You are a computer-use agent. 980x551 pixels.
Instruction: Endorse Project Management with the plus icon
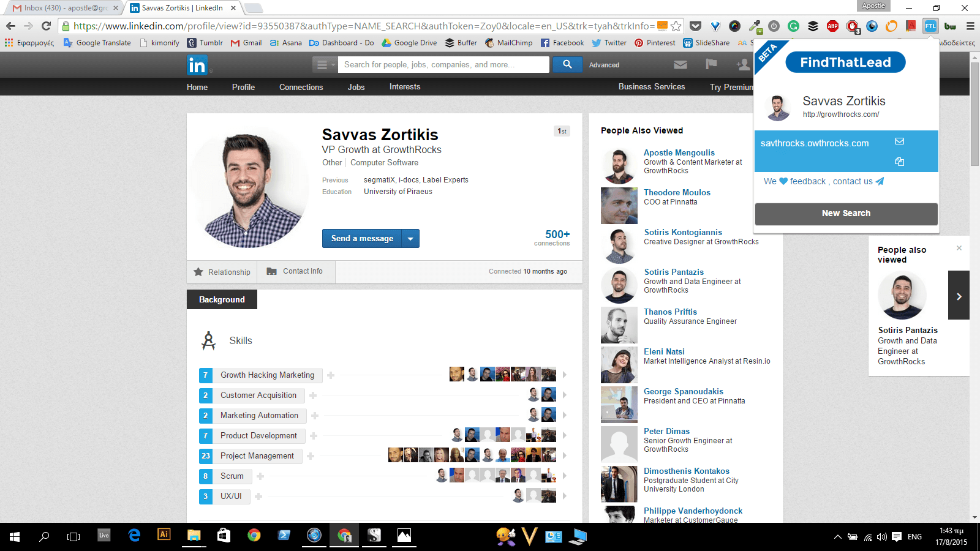tap(311, 456)
